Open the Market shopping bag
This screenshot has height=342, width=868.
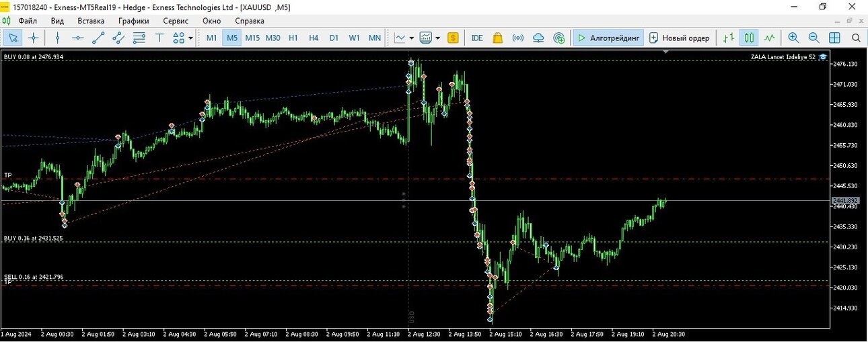coord(497,38)
